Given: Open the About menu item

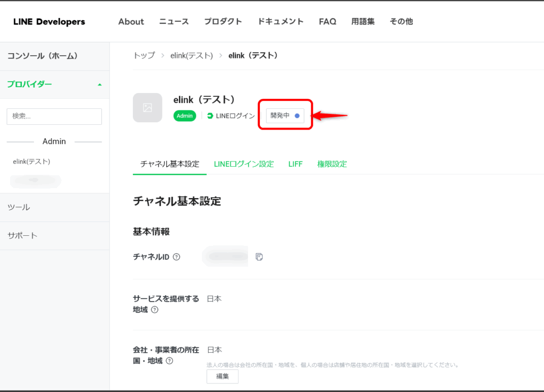Looking at the screenshot, I should click(131, 21).
